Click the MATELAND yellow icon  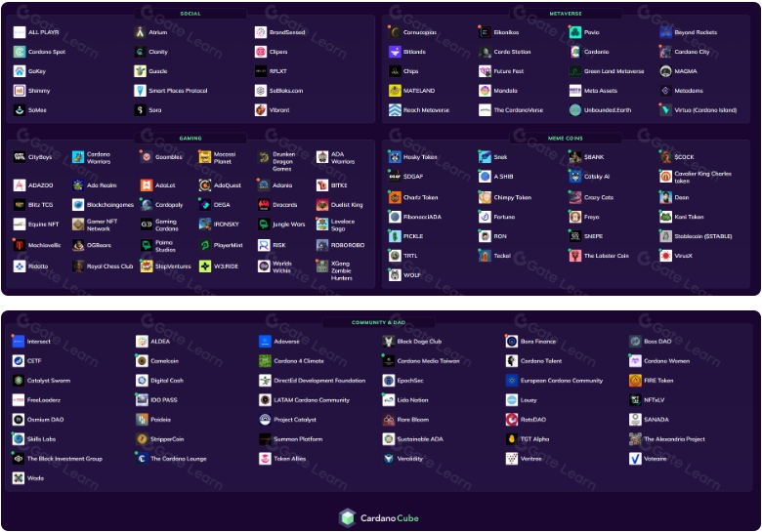[x=395, y=90]
